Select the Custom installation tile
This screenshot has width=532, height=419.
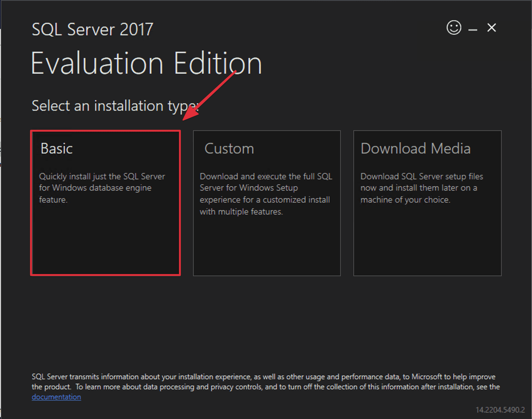click(x=266, y=203)
